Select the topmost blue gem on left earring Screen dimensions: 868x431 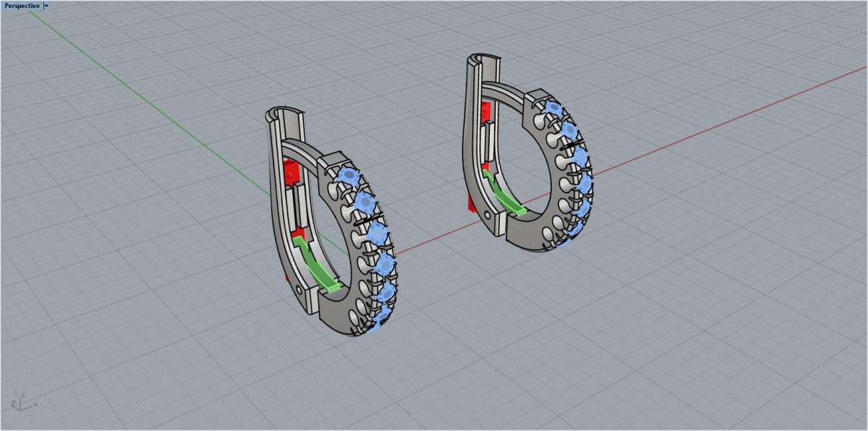pos(349,176)
